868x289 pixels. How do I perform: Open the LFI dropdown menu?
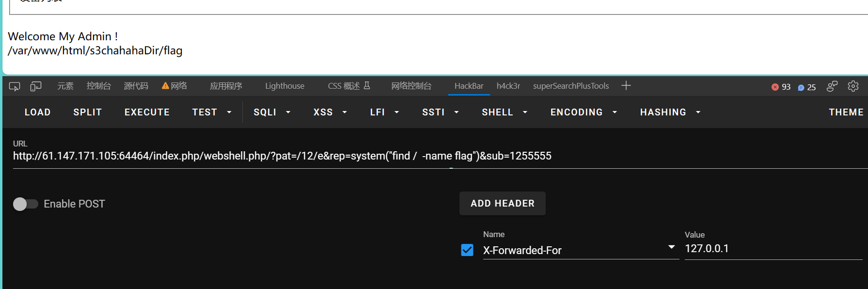pyautogui.click(x=384, y=112)
